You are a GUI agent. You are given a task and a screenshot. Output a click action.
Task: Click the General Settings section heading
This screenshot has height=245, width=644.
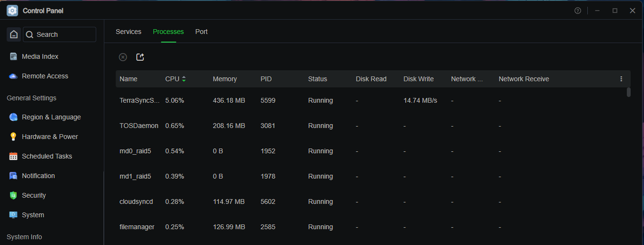click(x=31, y=98)
